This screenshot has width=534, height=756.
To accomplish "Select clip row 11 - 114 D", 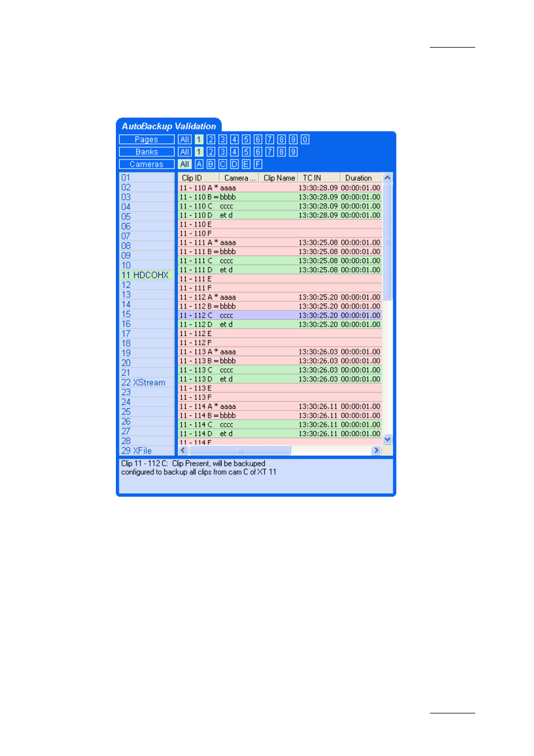I will click(x=280, y=434).
